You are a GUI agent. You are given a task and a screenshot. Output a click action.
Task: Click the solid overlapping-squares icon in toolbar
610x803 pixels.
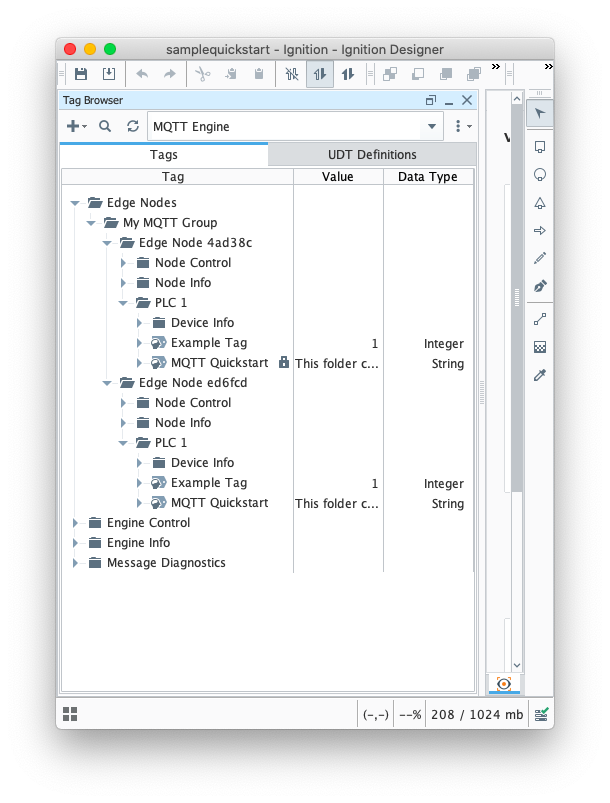pyautogui.click(x=446, y=74)
